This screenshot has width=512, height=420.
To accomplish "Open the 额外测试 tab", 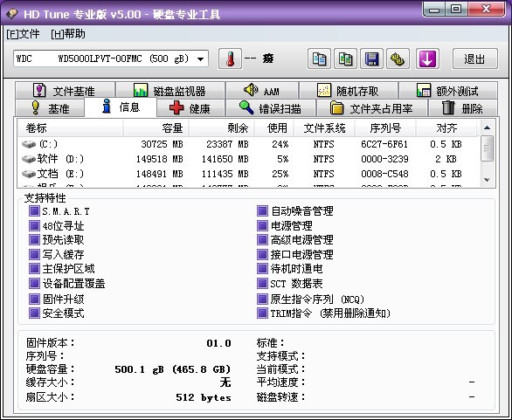I will click(448, 91).
